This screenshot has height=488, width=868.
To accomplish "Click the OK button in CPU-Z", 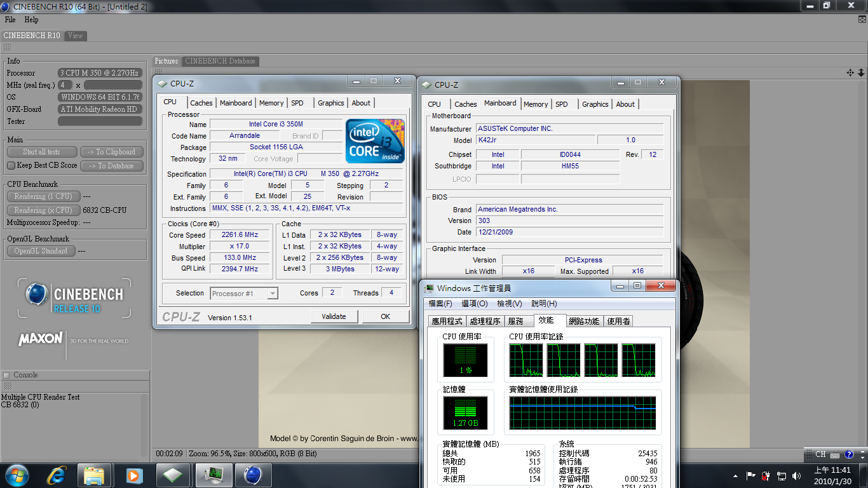I will (385, 316).
